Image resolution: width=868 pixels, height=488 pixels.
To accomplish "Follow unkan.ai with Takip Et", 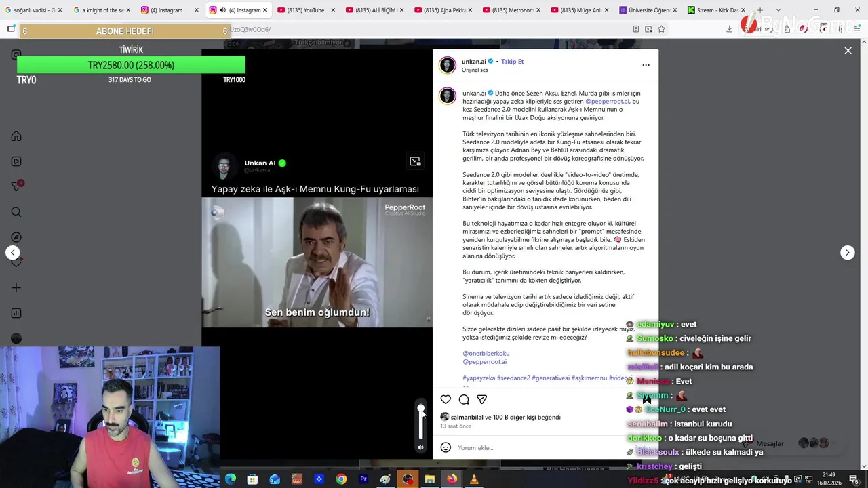I will pyautogui.click(x=512, y=62).
